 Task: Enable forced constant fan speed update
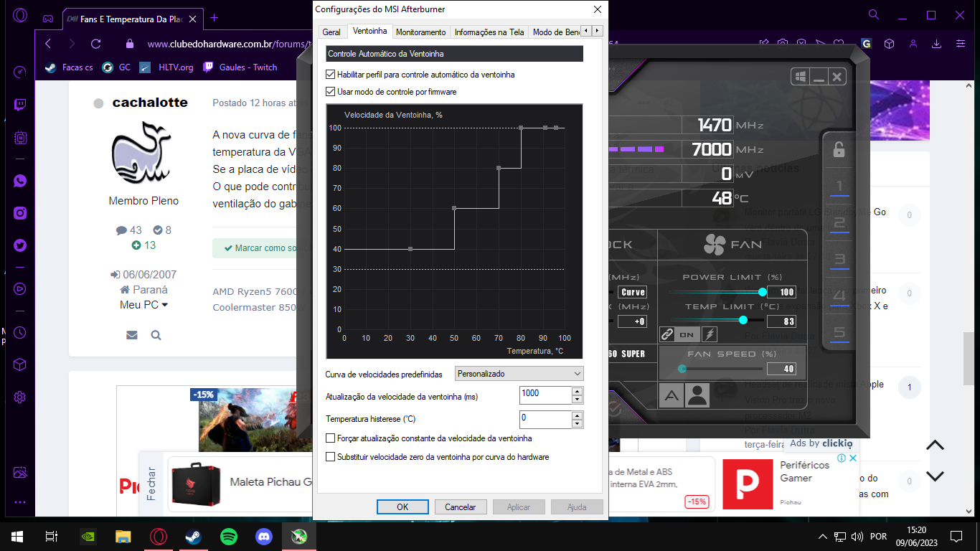331,438
